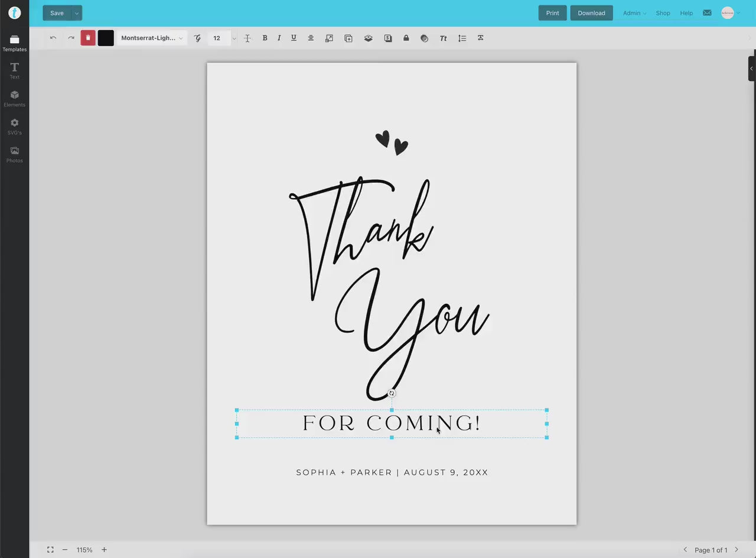Open the Help menu
The width and height of the screenshot is (756, 558).
(686, 13)
